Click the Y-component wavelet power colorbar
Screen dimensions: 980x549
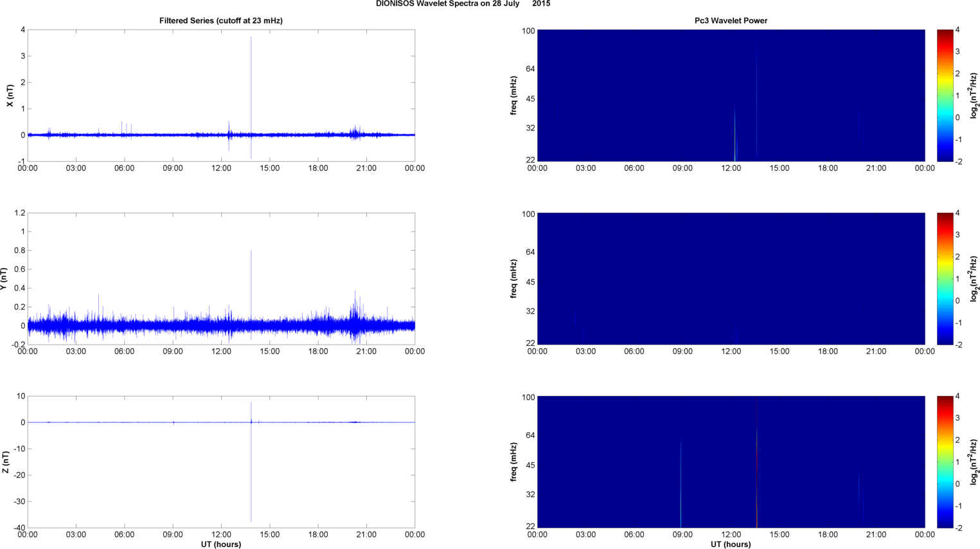945,278
